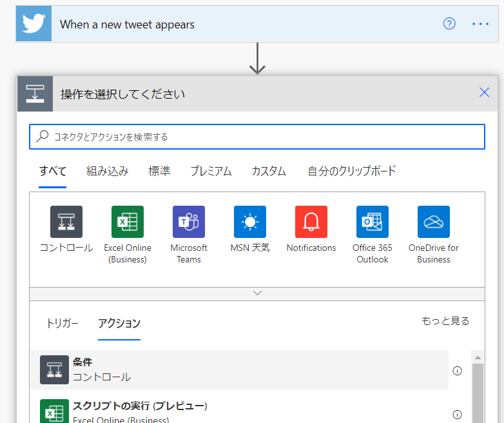Show info for スクリプトの実行 action

(457, 415)
